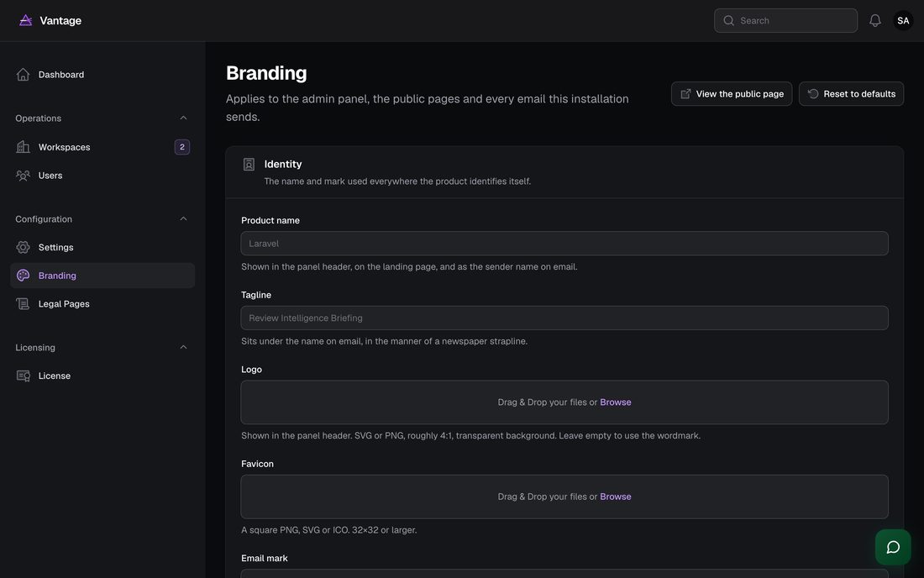The width and height of the screenshot is (924, 578).
Task: Click the Workspaces count badge 2
Action: pos(182,147)
